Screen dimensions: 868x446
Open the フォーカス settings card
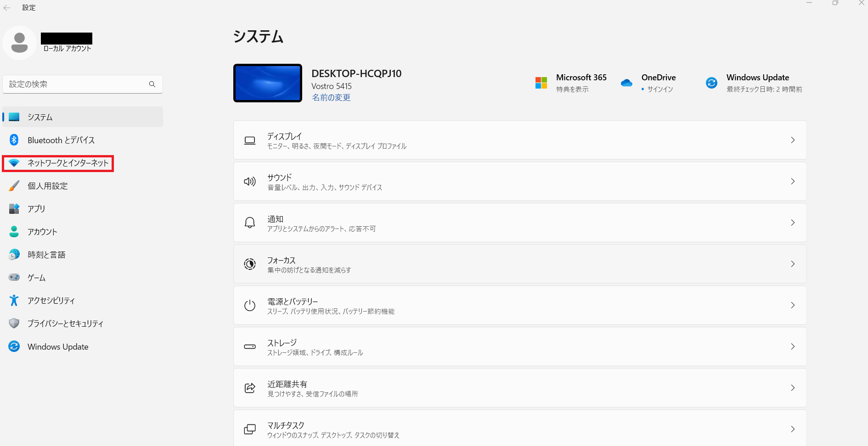[520, 264]
